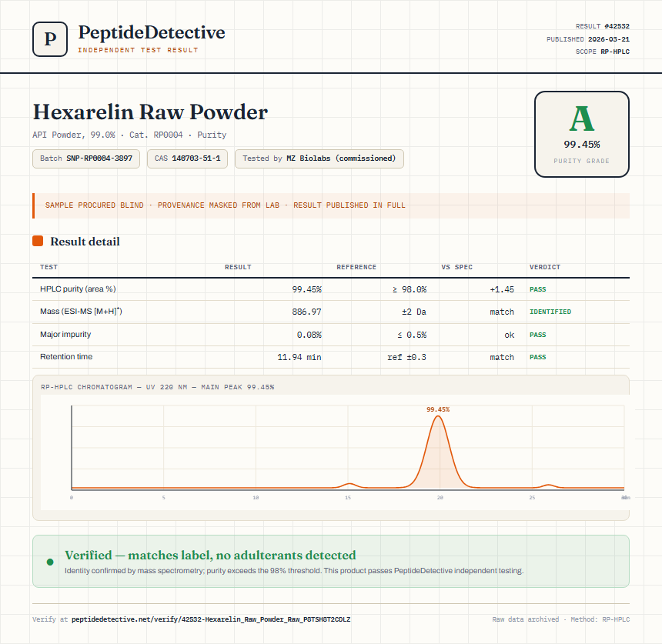Click published date 2026-03-21

click(608, 39)
